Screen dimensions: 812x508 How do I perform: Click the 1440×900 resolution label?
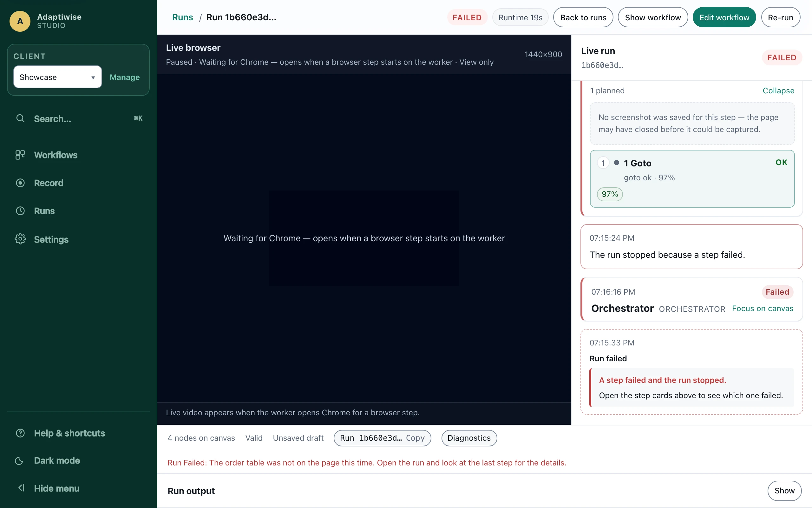pyautogui.click(x=543, y=54)
